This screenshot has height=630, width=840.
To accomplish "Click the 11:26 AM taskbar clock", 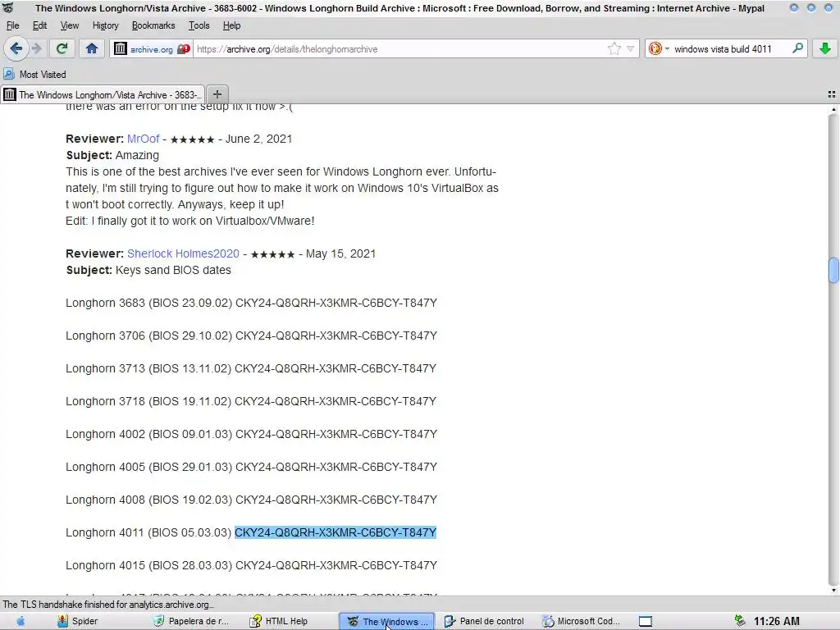I will click(776, 621).
